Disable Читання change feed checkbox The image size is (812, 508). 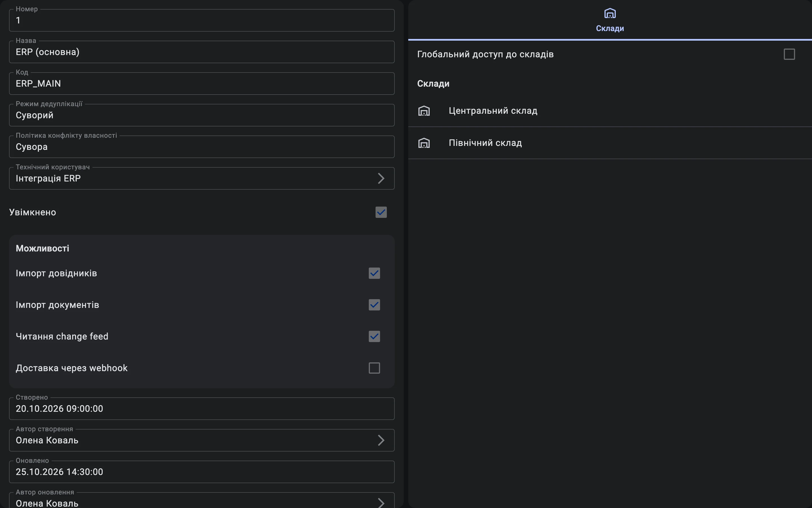(374, 336)
